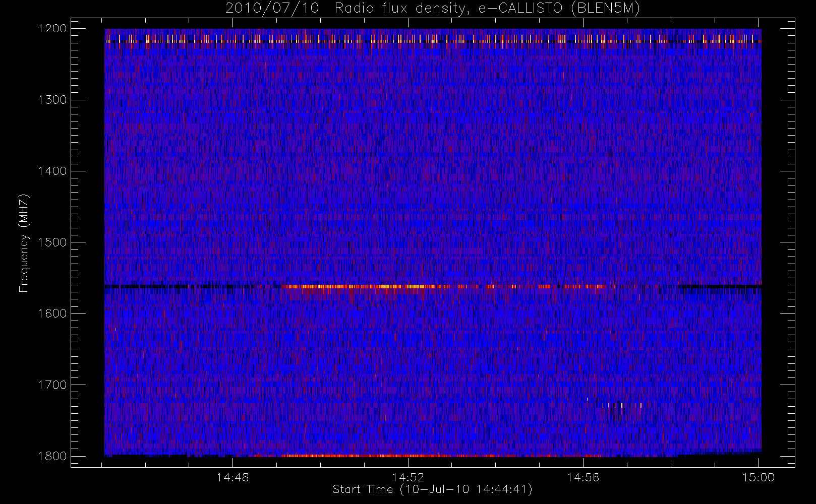Click the 1600 frequency tick label
816x504 pixels.
click(52, 313)
